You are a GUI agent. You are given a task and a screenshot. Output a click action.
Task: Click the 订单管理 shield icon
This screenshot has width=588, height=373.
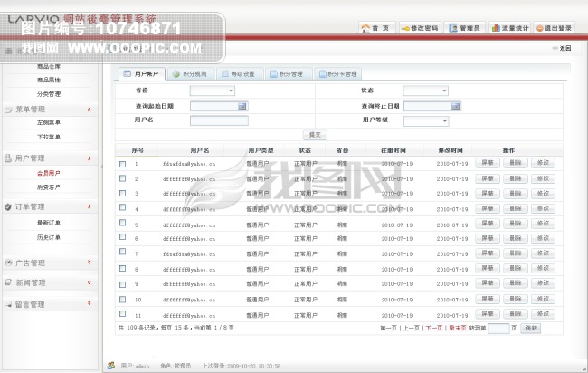coord(8,206)
